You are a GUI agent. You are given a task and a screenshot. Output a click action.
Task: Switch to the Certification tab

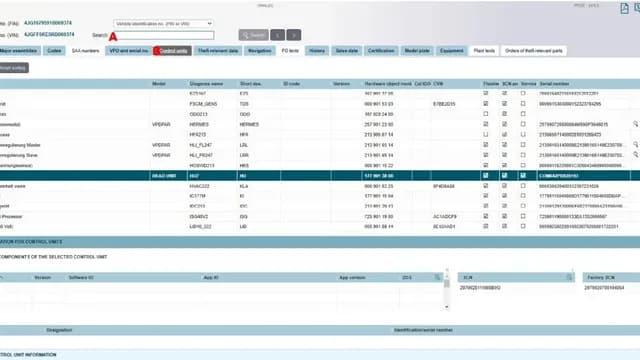pyautogui.click(x=381, y=51)
